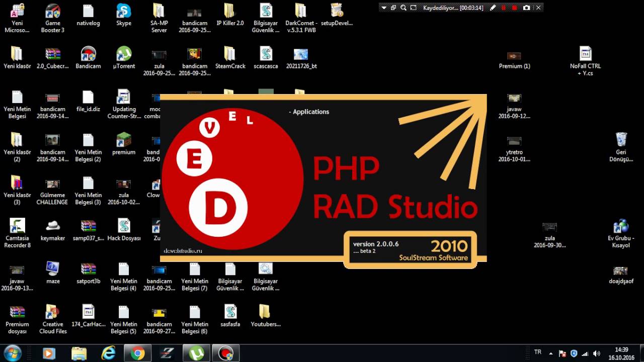The width and height of the screenshot is (644, 362).
Task: Select the Minecraft premium icon
Action: [124, 144]
